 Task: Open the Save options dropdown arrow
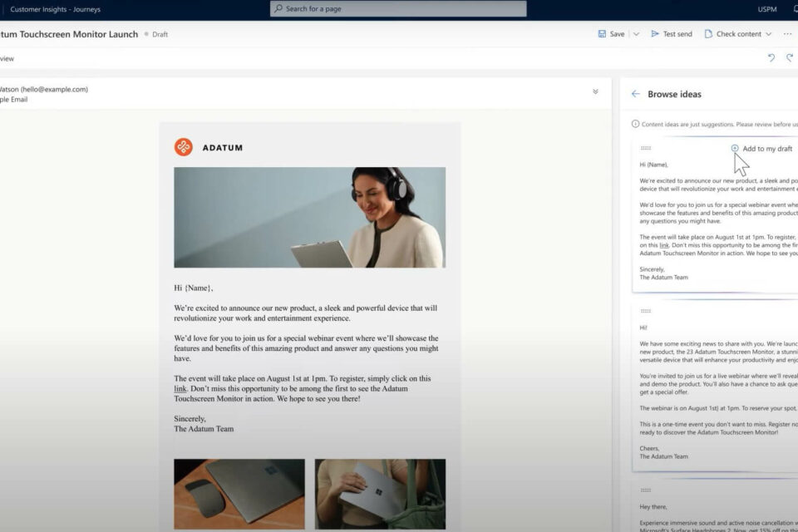tap(636, 34)
